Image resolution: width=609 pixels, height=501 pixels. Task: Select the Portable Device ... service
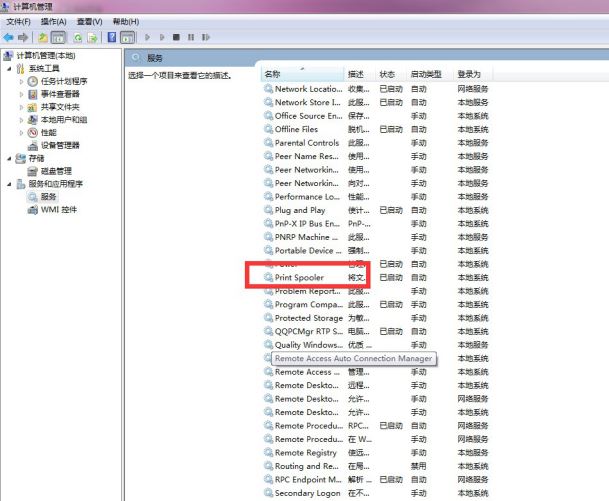308,250
